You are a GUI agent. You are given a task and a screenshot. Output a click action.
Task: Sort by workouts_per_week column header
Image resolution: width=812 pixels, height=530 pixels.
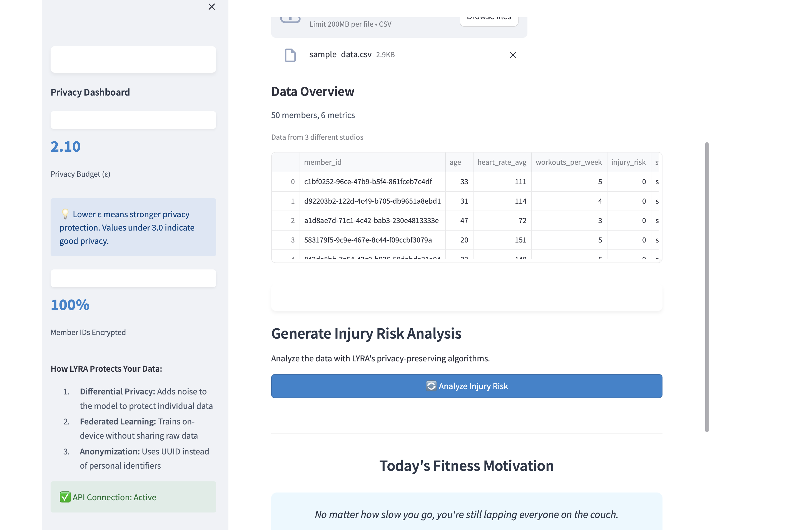pyautogui.click(x=568, y=162)
